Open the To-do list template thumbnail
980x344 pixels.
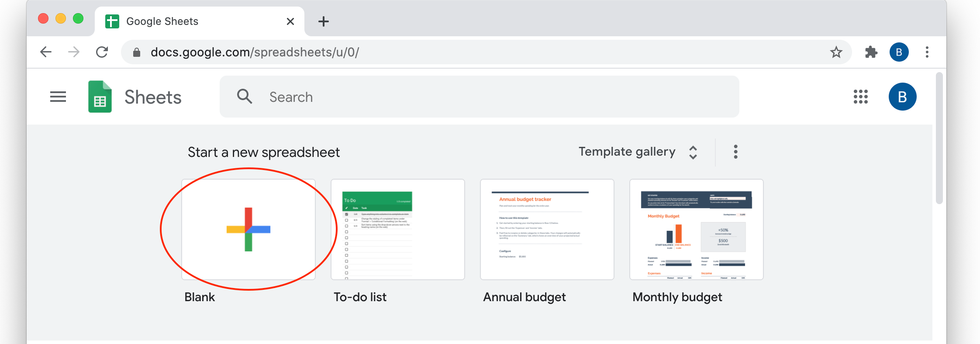(398, 229)
